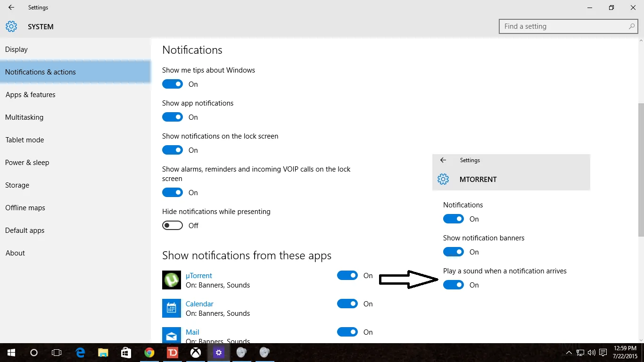Image resolution: width=644 pixels, height=362 pixels.
Task: Open Calendar notification settings link
Action: [199, 304]
